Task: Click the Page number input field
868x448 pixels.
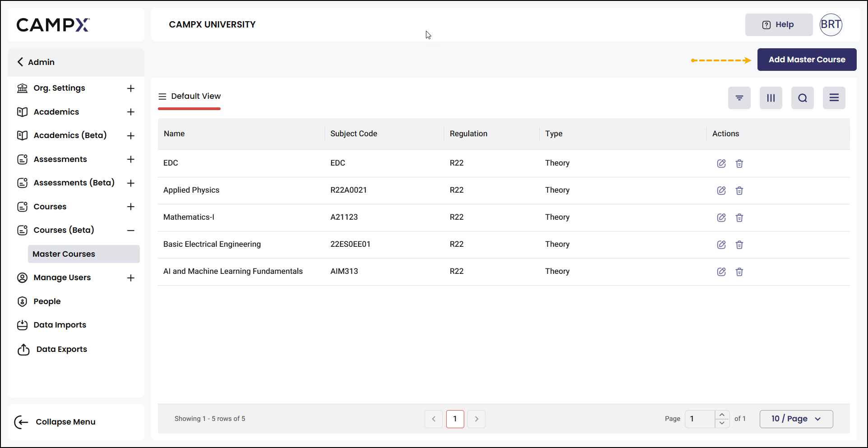Action: [x=700, y=419]
